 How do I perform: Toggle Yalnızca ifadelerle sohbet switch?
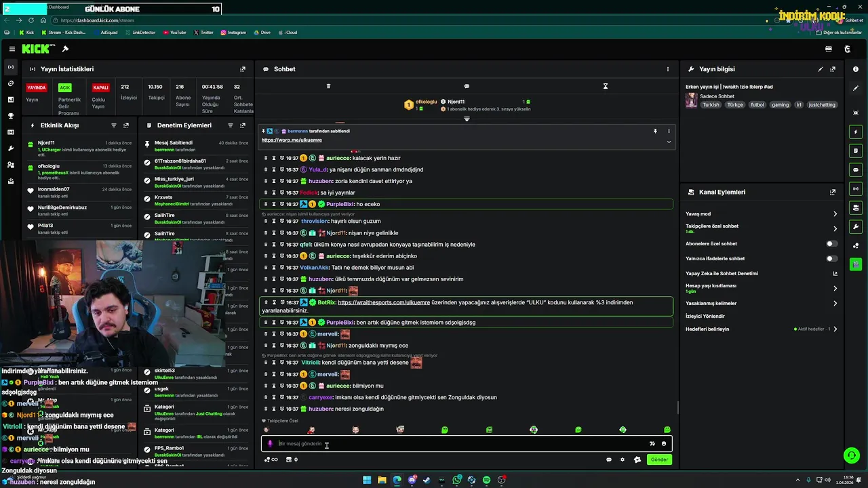(831, 258)
